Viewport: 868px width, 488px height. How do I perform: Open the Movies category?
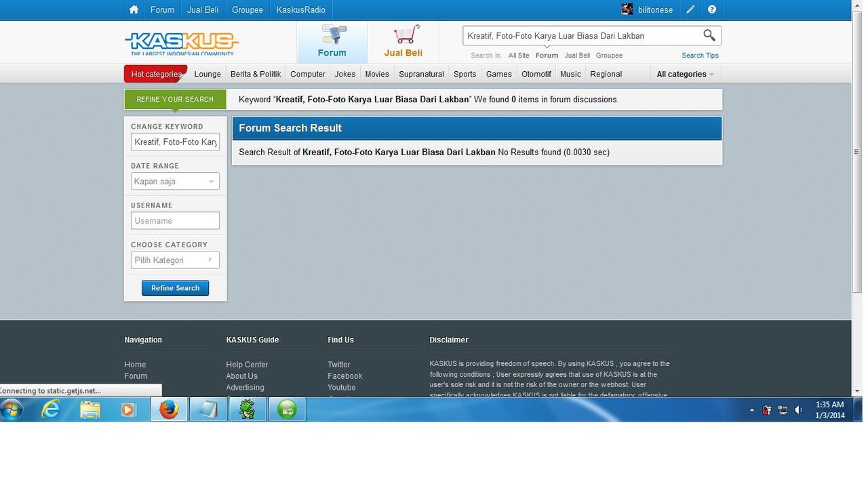[377, 74]
